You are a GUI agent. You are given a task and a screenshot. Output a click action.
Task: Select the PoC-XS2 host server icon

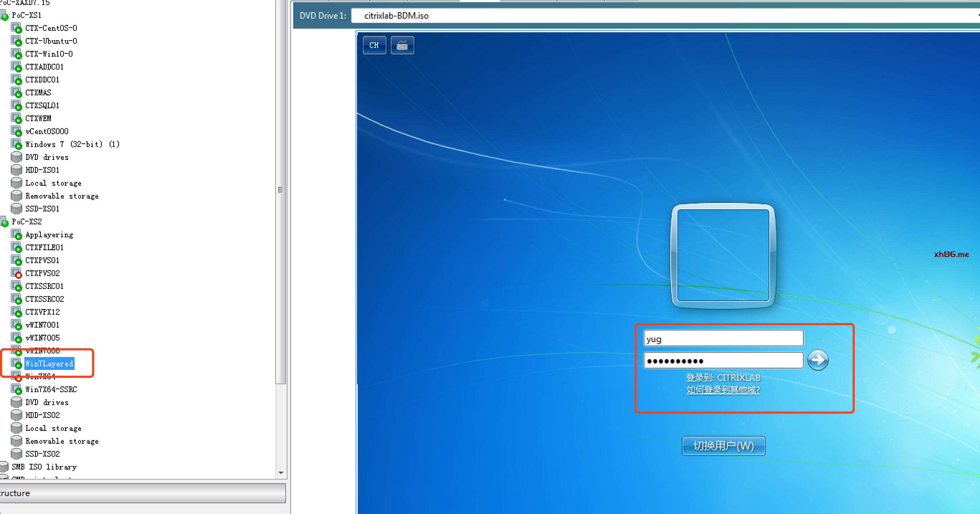pos(5,222)
